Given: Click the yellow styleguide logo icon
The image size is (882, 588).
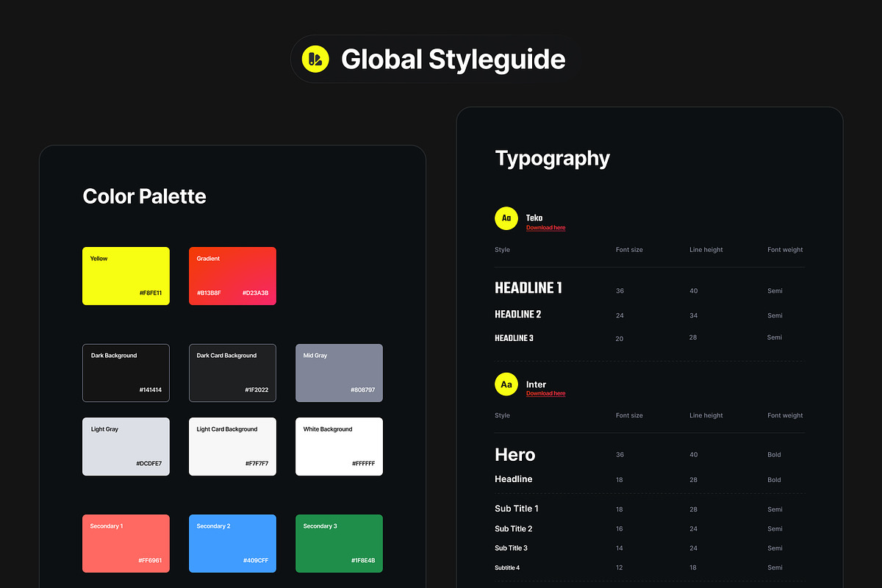Looking at the screenshot, I should click(317, 59).
